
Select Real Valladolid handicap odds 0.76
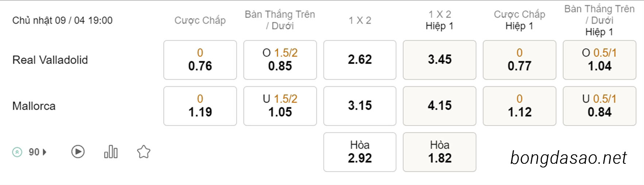pos(200,60)
